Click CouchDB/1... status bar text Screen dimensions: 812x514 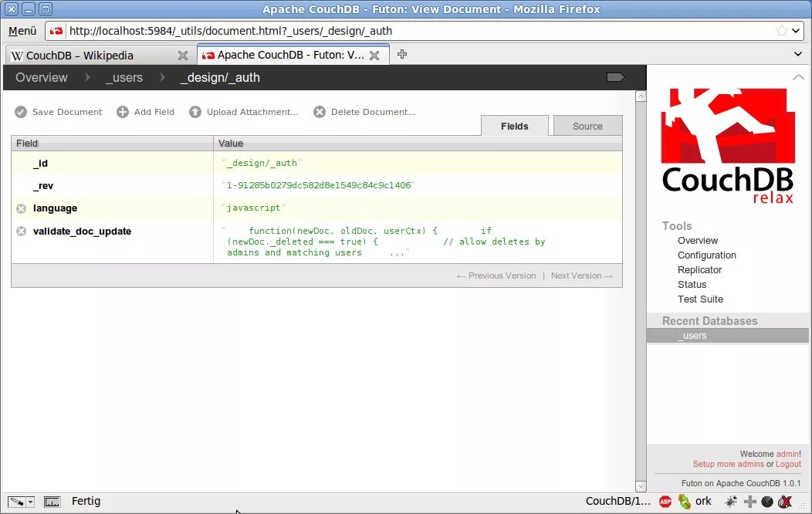point(617,501)
